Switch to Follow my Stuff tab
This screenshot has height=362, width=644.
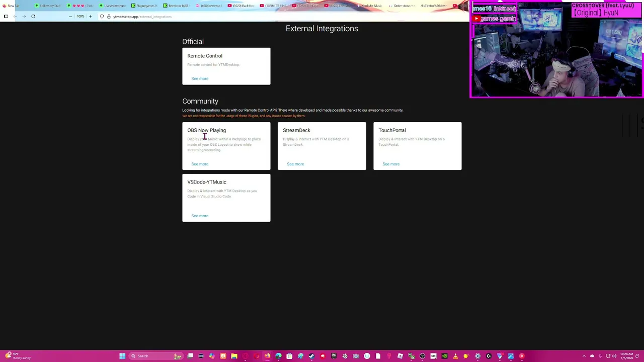pyautogui.click(x=48, y=6)
